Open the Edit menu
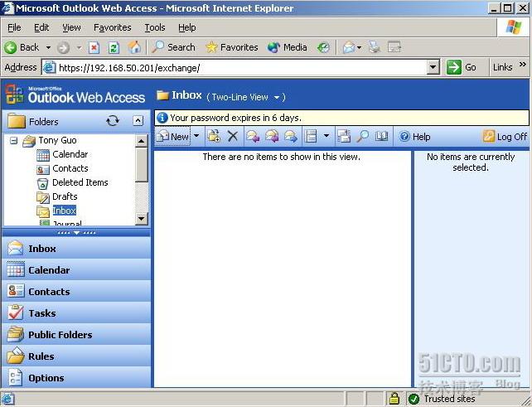Image resolution: width=532 pixels, height=407 pixels. click(x=41, y=27)
